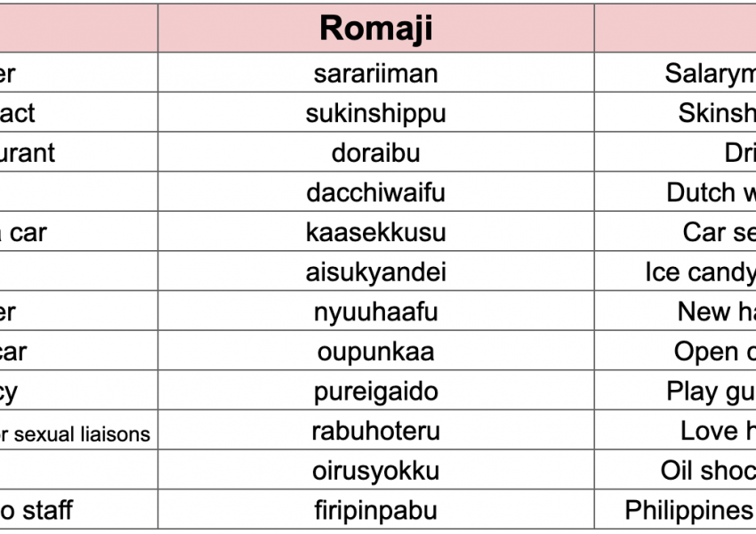Click the cell starting with Philippines

[687, 510]
